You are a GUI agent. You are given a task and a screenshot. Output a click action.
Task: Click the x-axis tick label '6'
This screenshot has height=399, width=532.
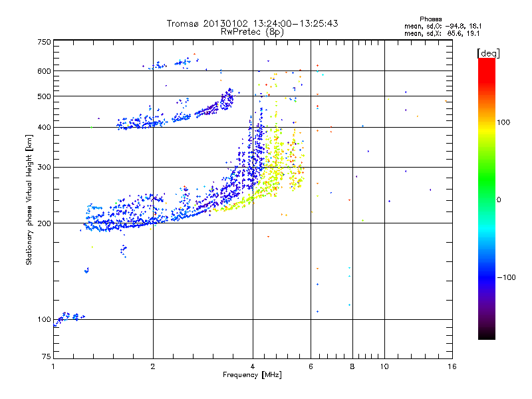(311, 366)
